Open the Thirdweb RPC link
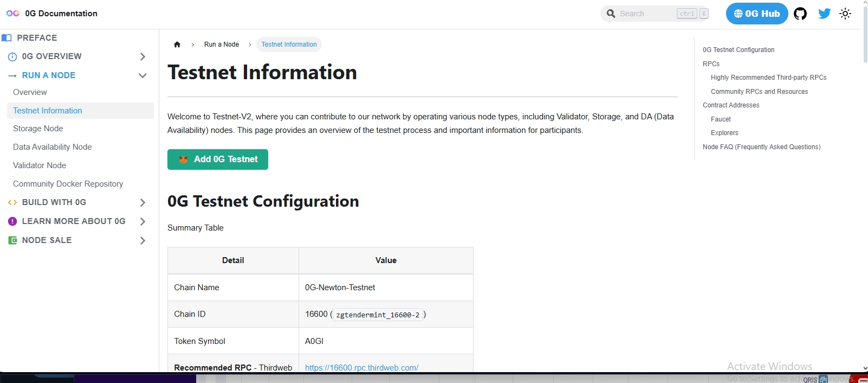Image resolution: width=868 pixels, height=383 pixels. pyautogui.click(x=361, y=367)
